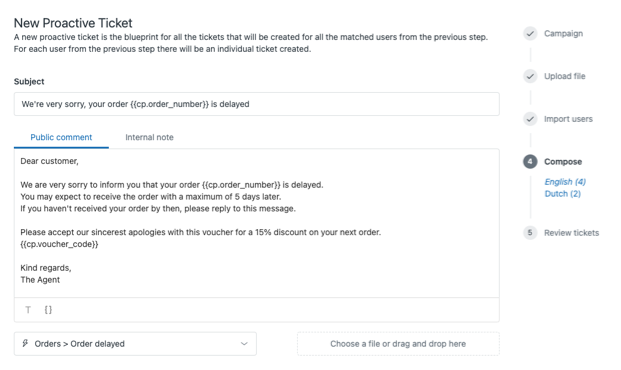
Task: Open the Dutch (2) language link
Action: click(x=562, y=194)
